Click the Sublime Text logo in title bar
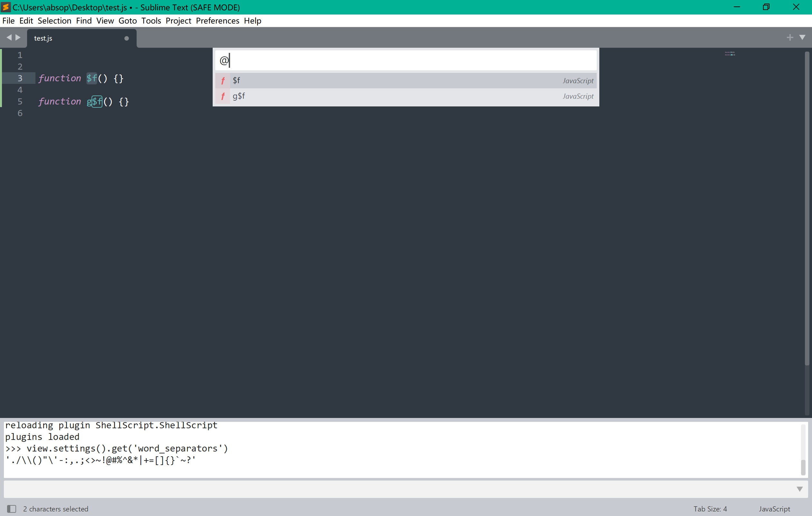The width and height of the screenshot is (812, 516). pos(5,7)
